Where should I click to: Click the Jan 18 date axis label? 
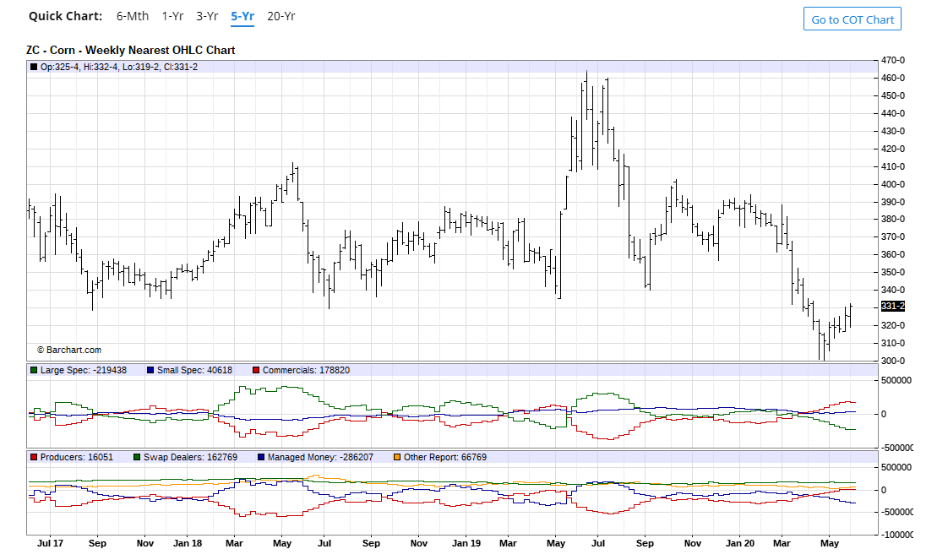click(188, 543)
